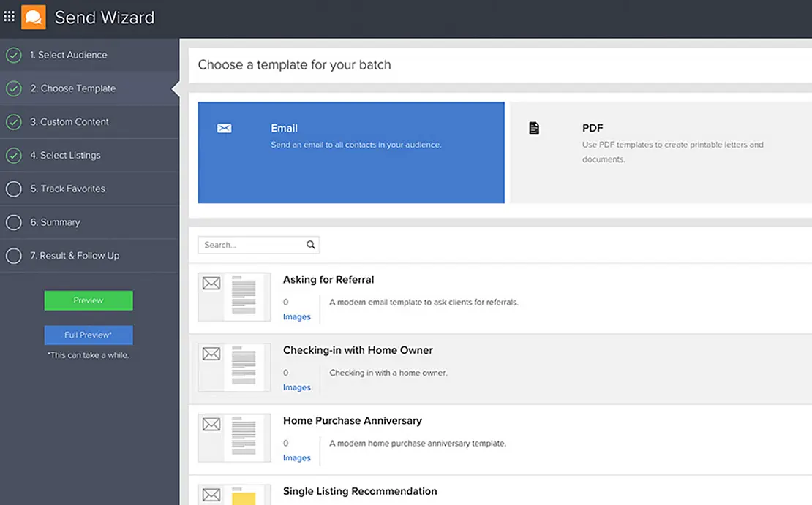This screenshot has height=505, width=812.
Task: Choose the Email template type card
Action: coord(351,152)
